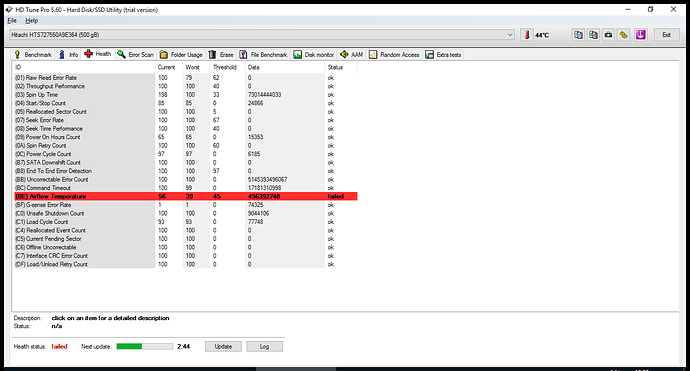This screenshot has width=690, height=371.
Task: Select the (09) Power On Hours Count row
Action: [185, 137]
